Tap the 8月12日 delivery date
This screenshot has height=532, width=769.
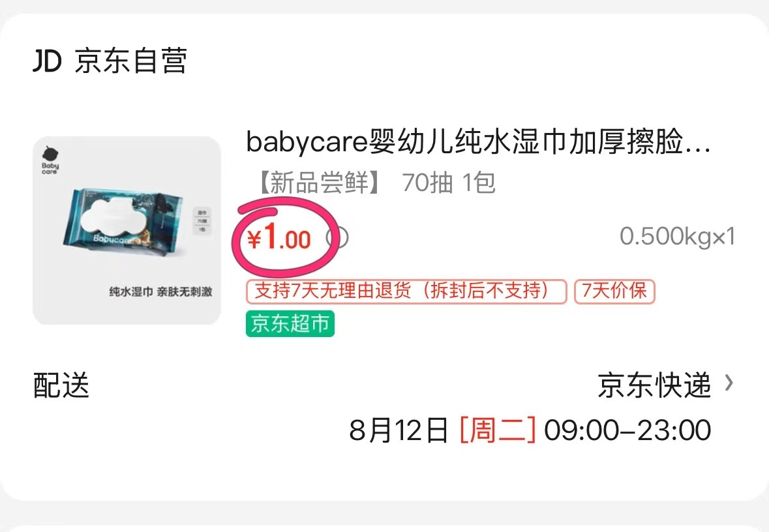399,430
